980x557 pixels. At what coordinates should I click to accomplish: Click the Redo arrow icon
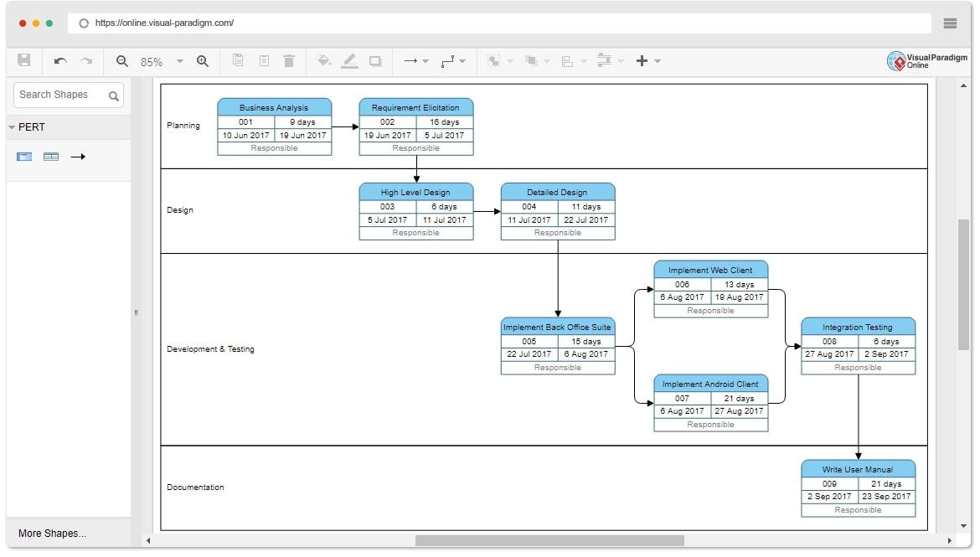(x=85, y=61)
